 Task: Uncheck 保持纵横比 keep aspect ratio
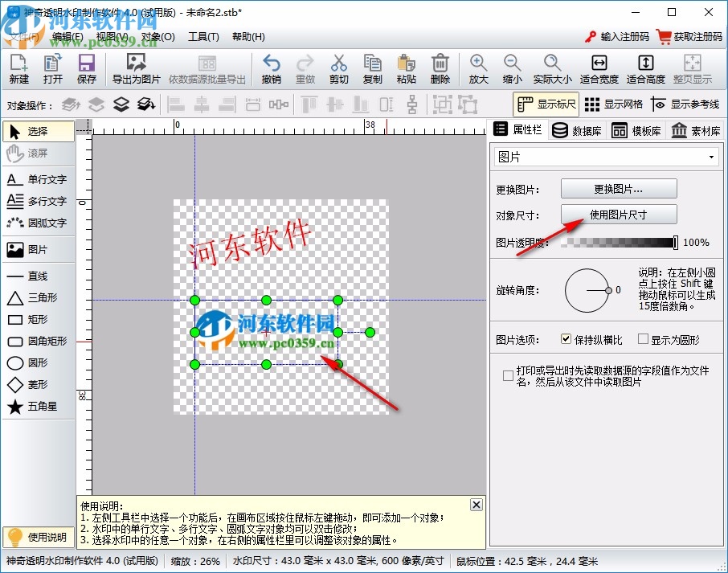click(x=566, y=339)
